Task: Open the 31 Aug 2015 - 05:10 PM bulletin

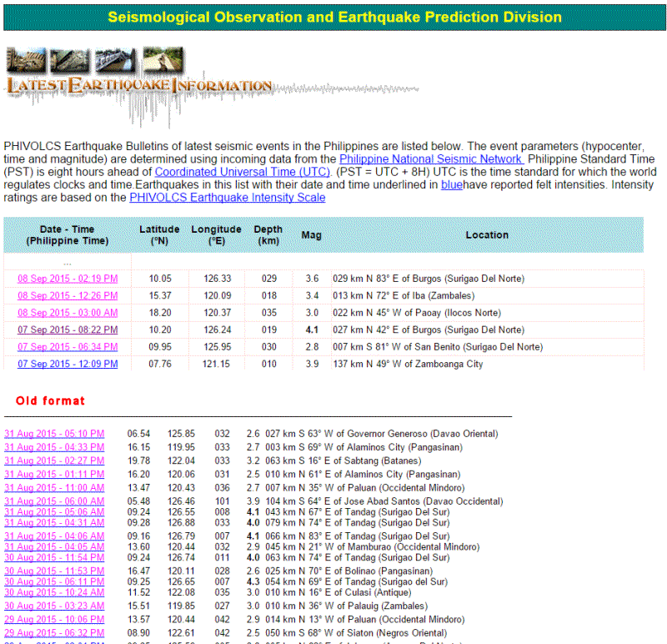Action: click(x=54, y=434)
